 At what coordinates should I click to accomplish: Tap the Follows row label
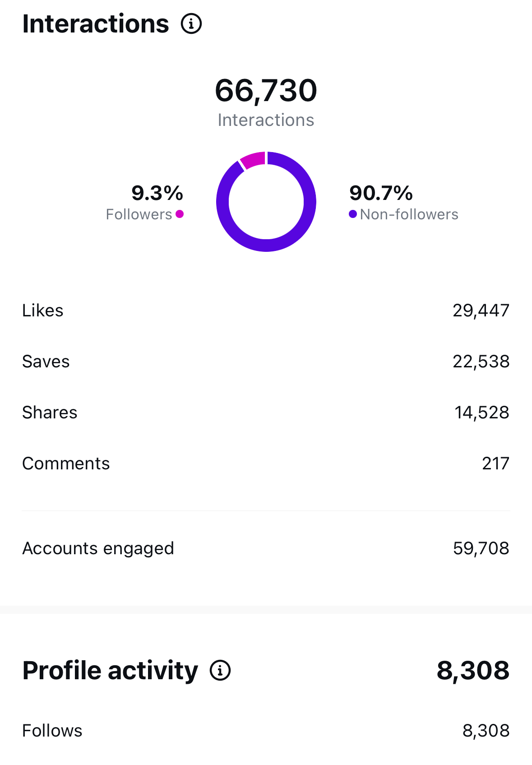pyautogui.click(x=52, y=731)
